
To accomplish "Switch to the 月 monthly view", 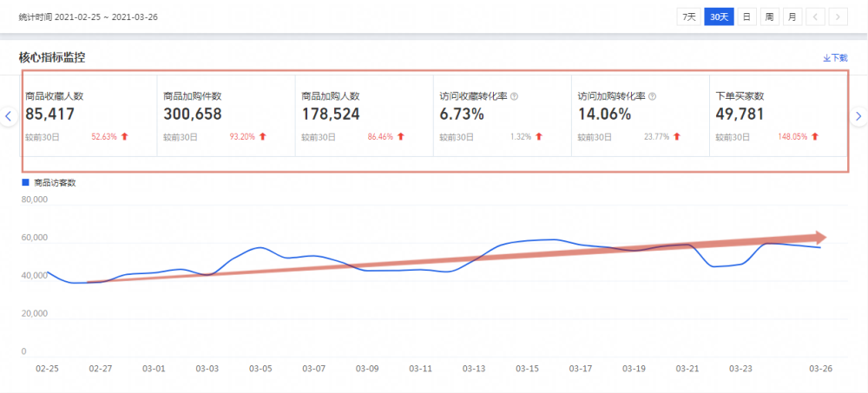I will (792, 16).
